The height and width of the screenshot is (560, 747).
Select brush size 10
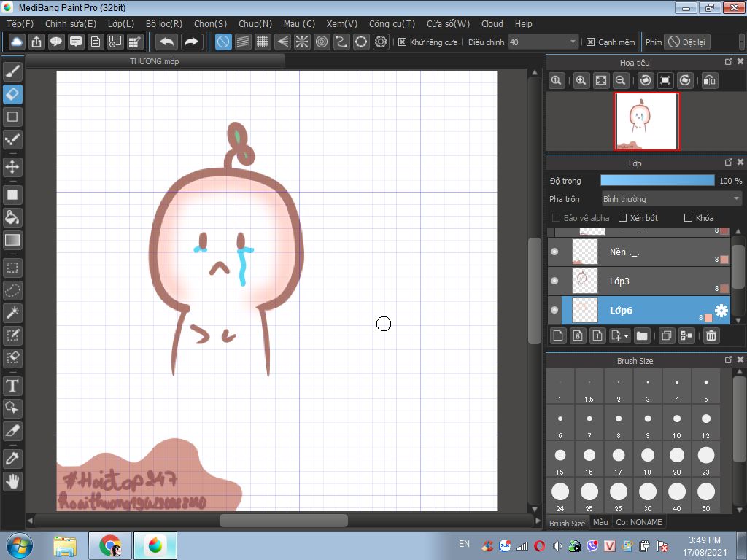click(677, 422)
